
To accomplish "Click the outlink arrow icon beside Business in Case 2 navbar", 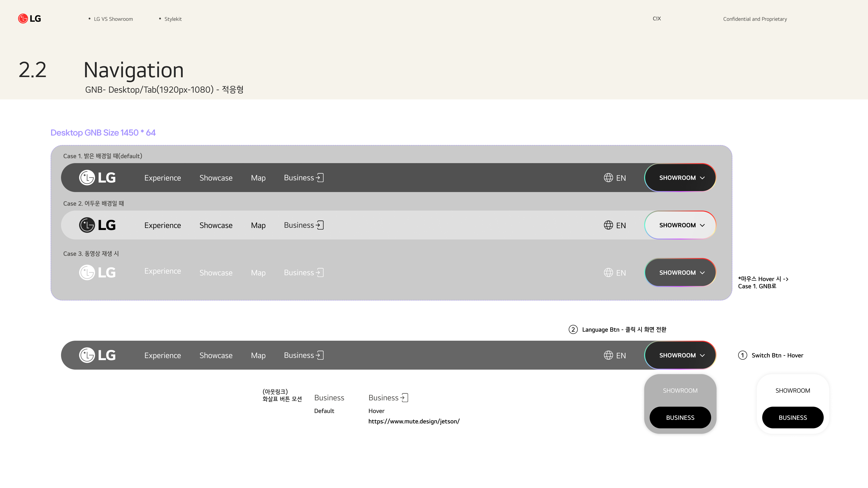I will coord(320,225).
